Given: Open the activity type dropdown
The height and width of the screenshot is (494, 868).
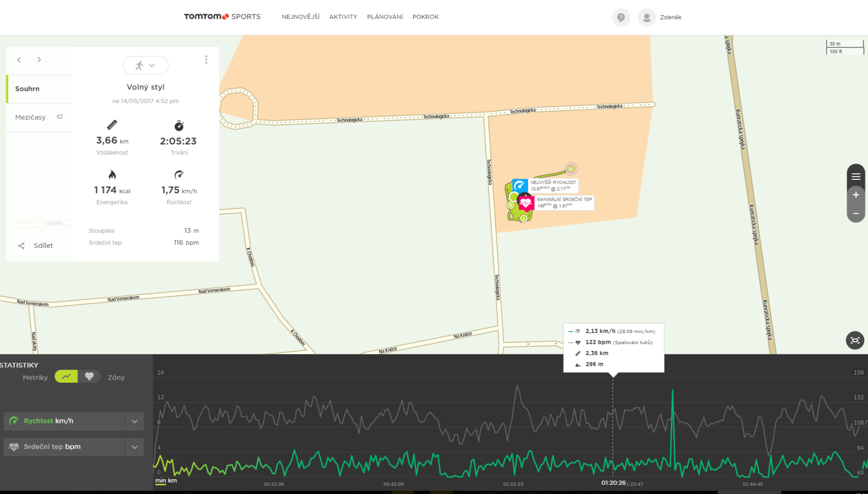Looking at the screenshot, I should tap(146, 65).
